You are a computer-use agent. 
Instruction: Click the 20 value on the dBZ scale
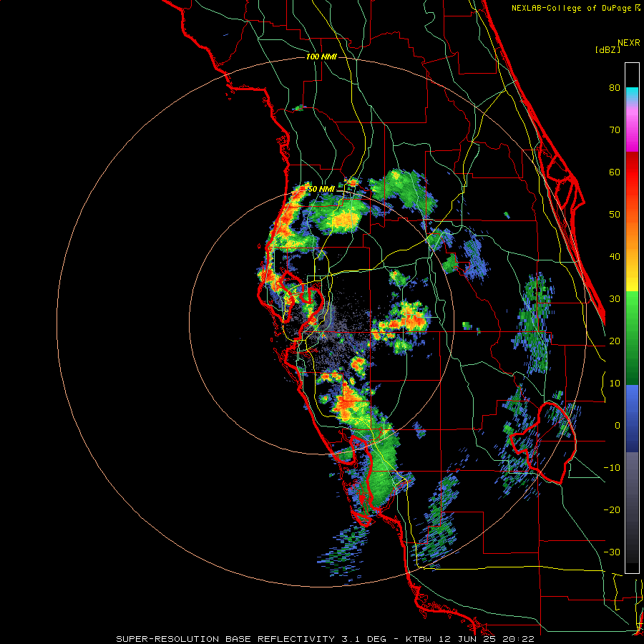[615, 341]
